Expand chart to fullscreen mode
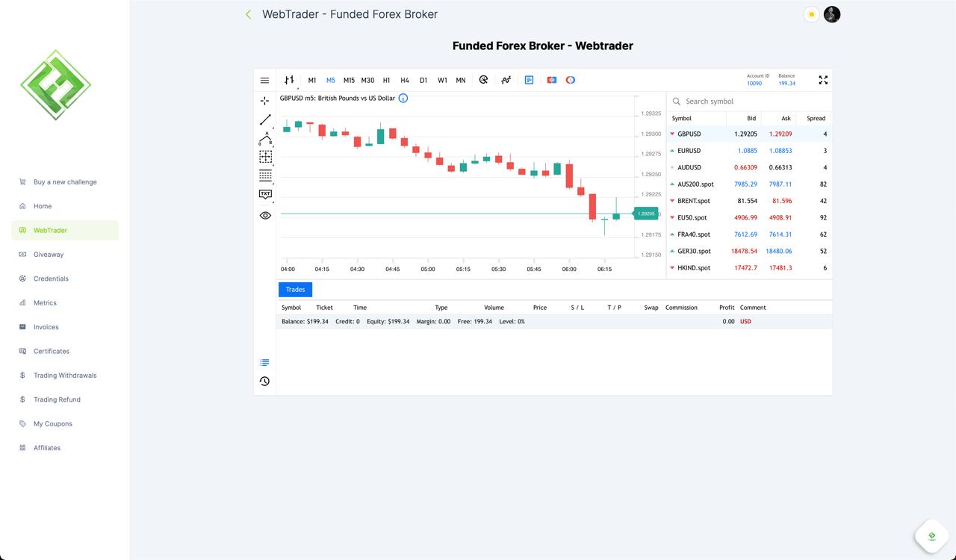The width and height of the screenshot is (956, 560). (823, 80)
